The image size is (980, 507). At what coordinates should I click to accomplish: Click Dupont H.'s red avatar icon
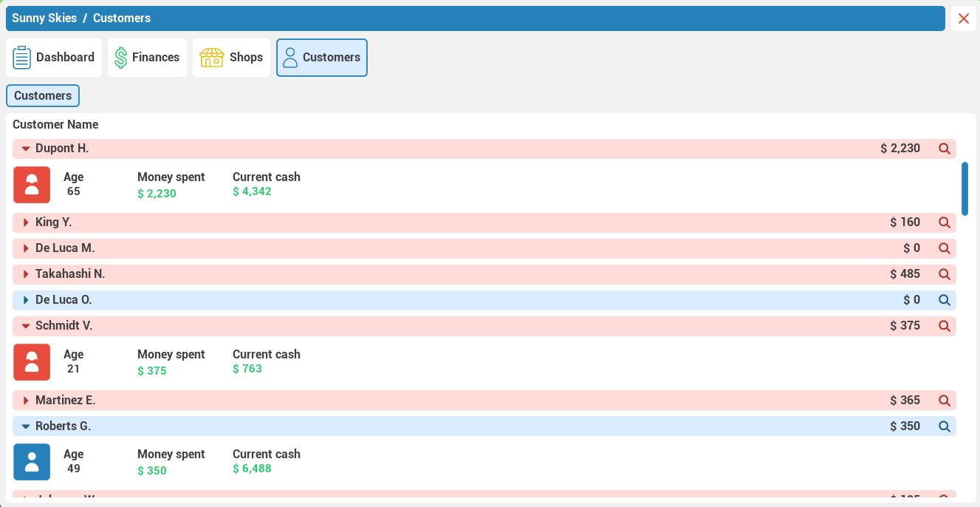(32, 185)
